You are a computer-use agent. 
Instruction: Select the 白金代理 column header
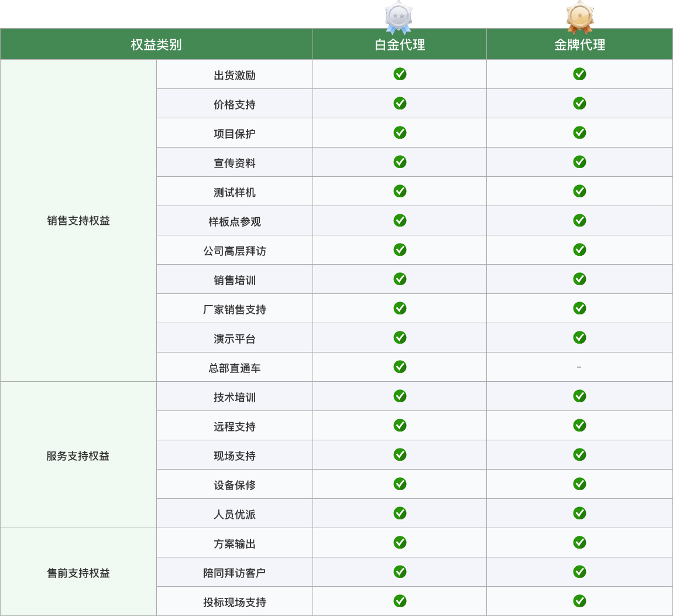tap(400, 43)
